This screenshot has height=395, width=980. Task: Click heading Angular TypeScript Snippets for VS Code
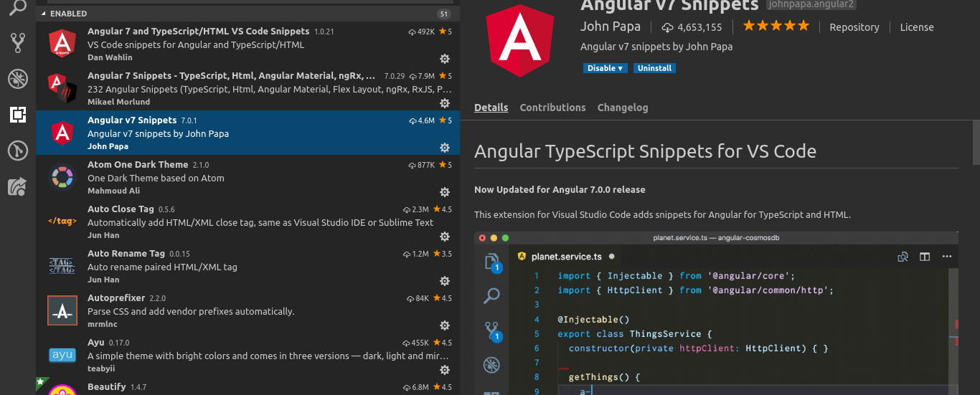(645, 151)
